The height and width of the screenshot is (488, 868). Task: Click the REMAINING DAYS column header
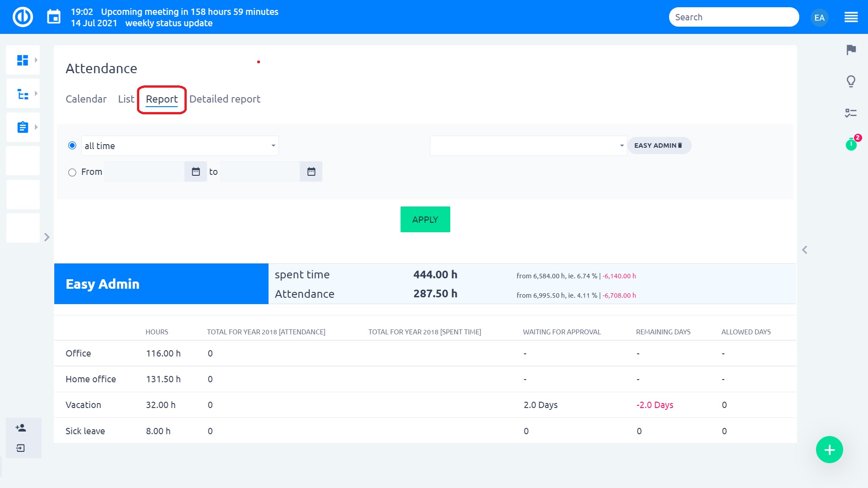[663, 332]
